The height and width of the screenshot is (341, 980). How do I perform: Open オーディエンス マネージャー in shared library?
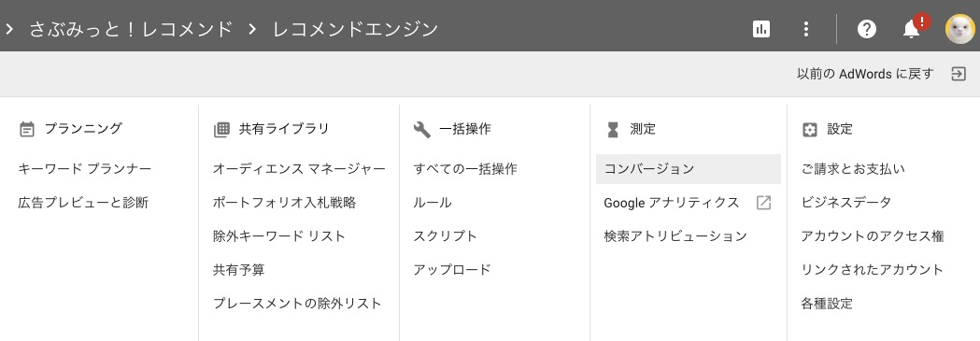point(299,168)
